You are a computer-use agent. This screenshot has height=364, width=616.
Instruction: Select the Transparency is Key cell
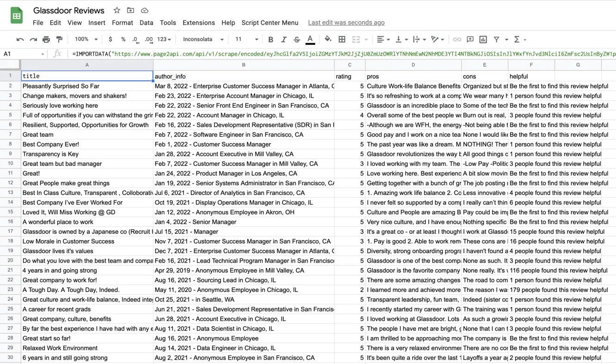87,154
